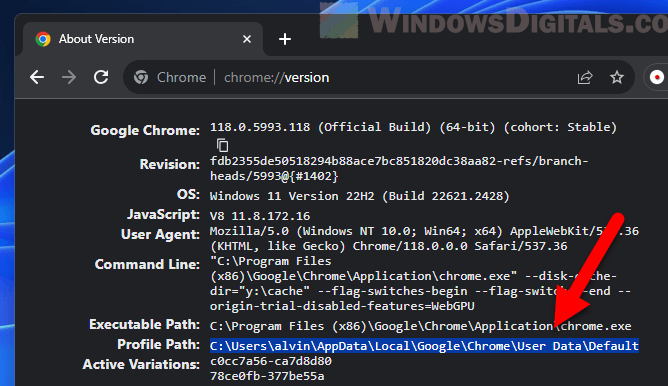Click the 'Google Chrome:' label

coord(145,130)
